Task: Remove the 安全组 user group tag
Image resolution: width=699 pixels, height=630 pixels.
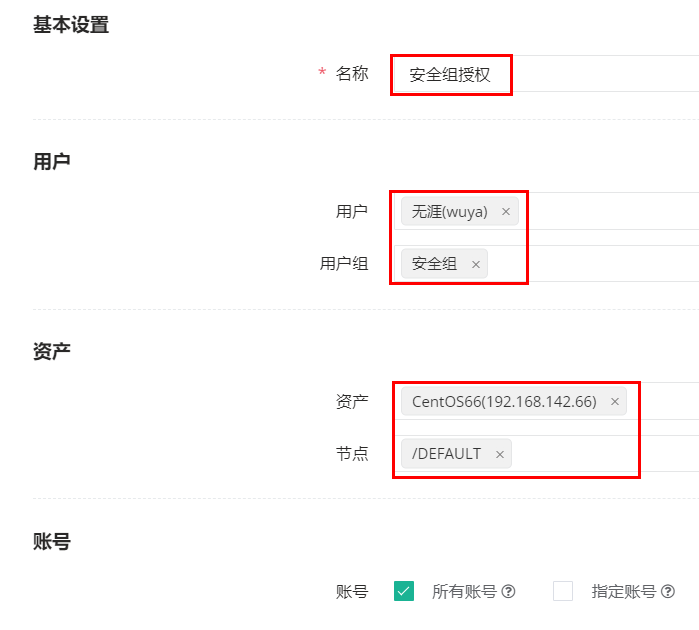Action: tap(476, 264)
